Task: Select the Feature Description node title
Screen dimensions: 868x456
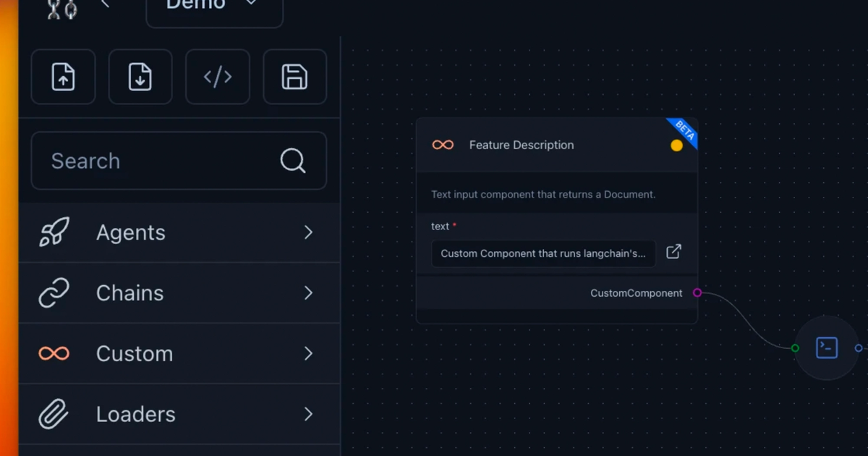Action: pos(522,145)
